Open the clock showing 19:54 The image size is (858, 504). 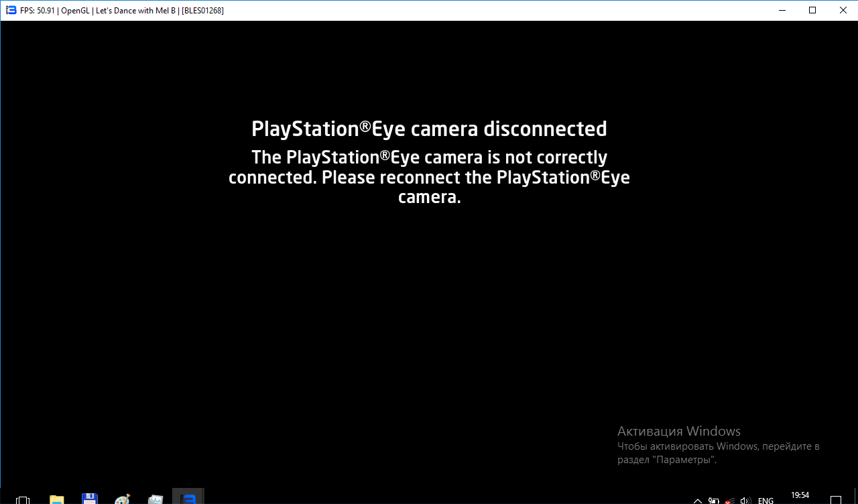point(800,496)
